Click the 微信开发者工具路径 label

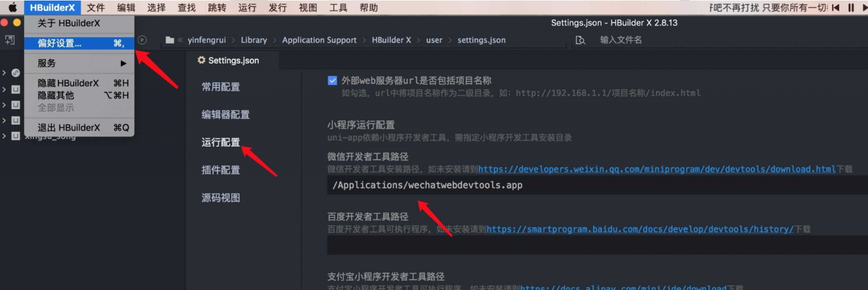[x=368, y=156]
